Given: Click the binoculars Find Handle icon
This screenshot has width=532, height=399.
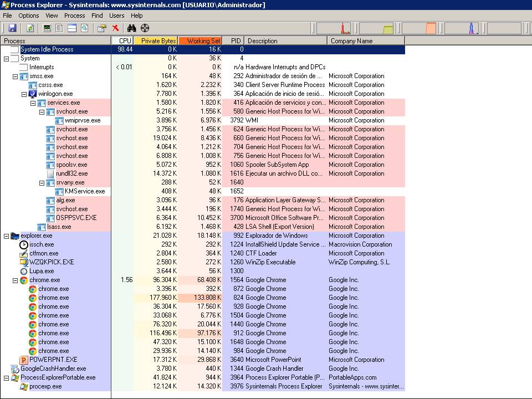Looking at the screenshot, I should pos(132,28).
